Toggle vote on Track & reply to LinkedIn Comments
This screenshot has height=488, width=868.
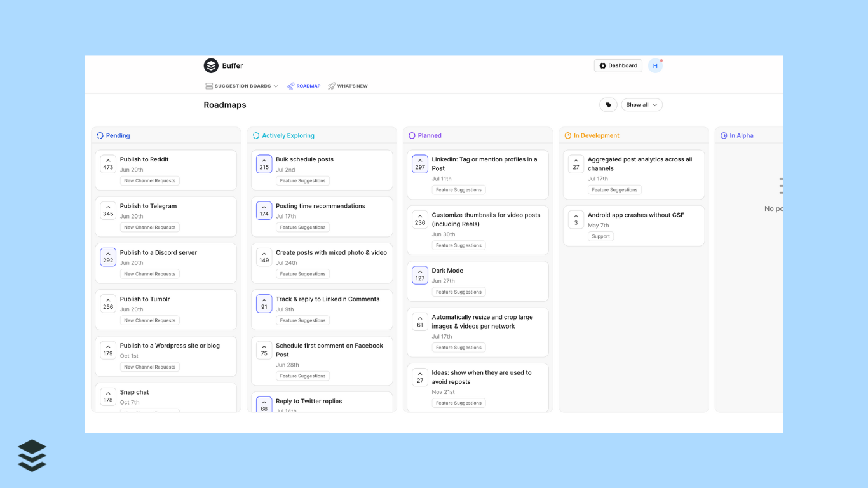click(x=264, y=303)
